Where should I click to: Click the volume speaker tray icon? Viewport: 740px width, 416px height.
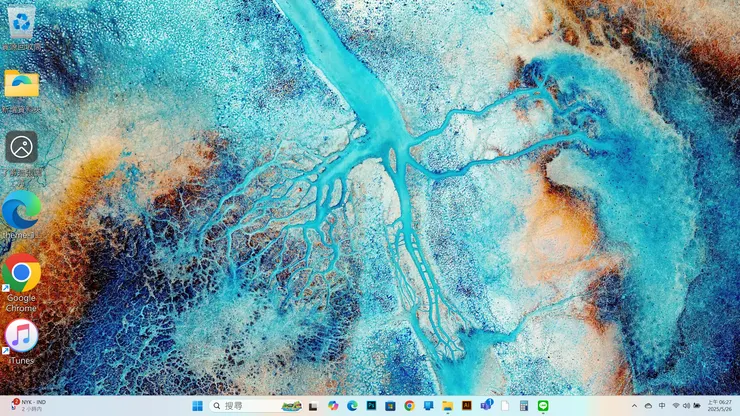(x=686, y=406)
